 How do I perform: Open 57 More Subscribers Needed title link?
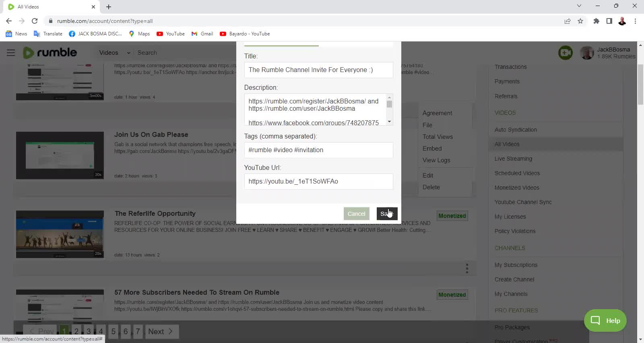[x=197, y=292]
